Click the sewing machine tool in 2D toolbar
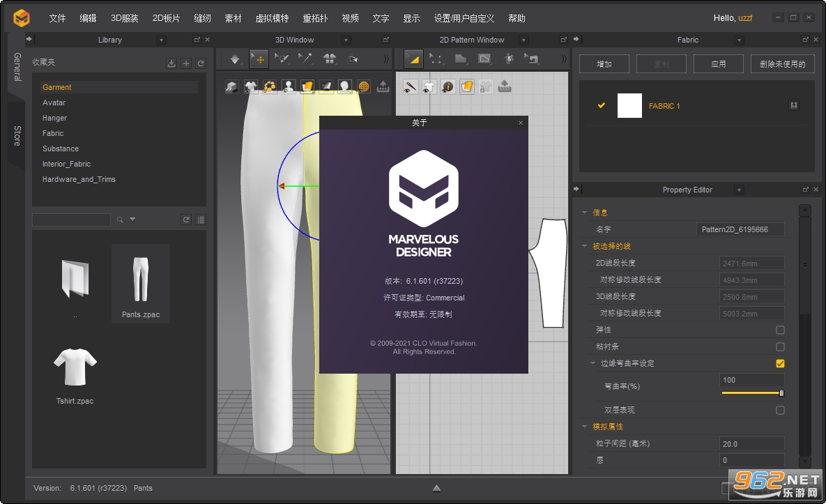The height and width of the screenshot is (504, 826). [532, 59]
